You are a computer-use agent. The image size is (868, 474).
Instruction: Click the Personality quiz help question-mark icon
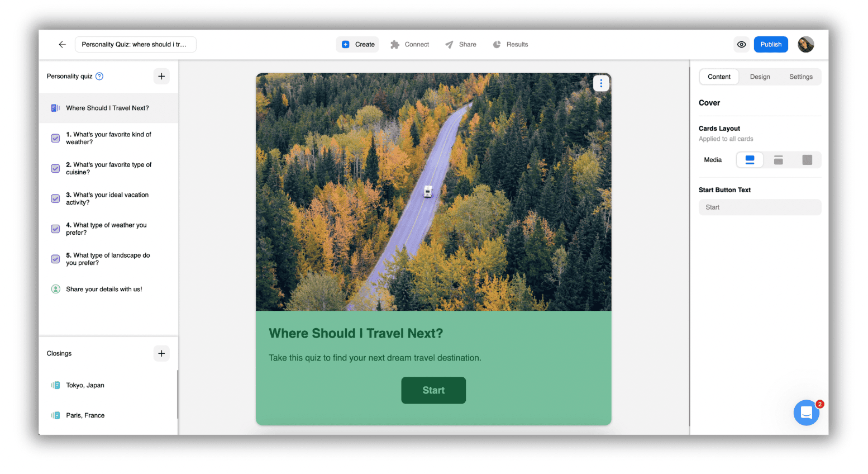tap(99, 76)
